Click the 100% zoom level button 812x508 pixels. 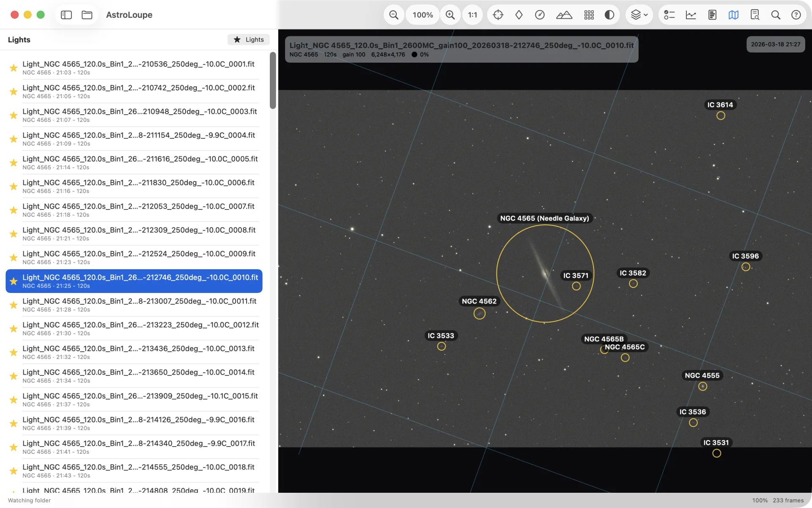[422, 15]
